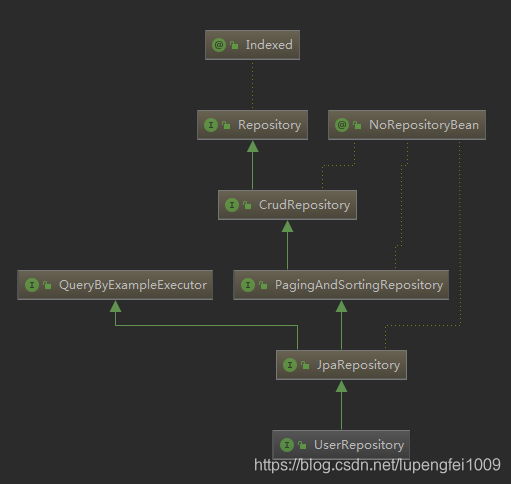Click the interface icon on UserRepository
This screenshot has height=484, width=511.
coord(287,445)
